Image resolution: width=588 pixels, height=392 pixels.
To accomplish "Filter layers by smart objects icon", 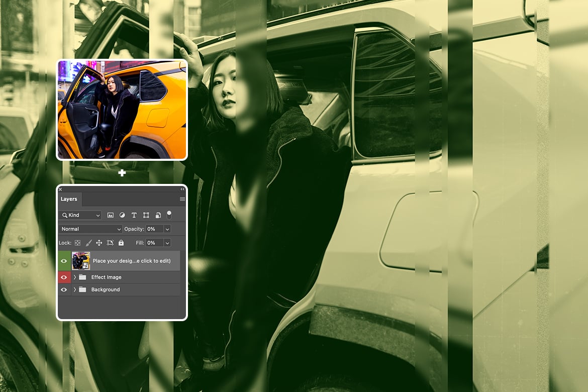I will (x=158, y=215).
